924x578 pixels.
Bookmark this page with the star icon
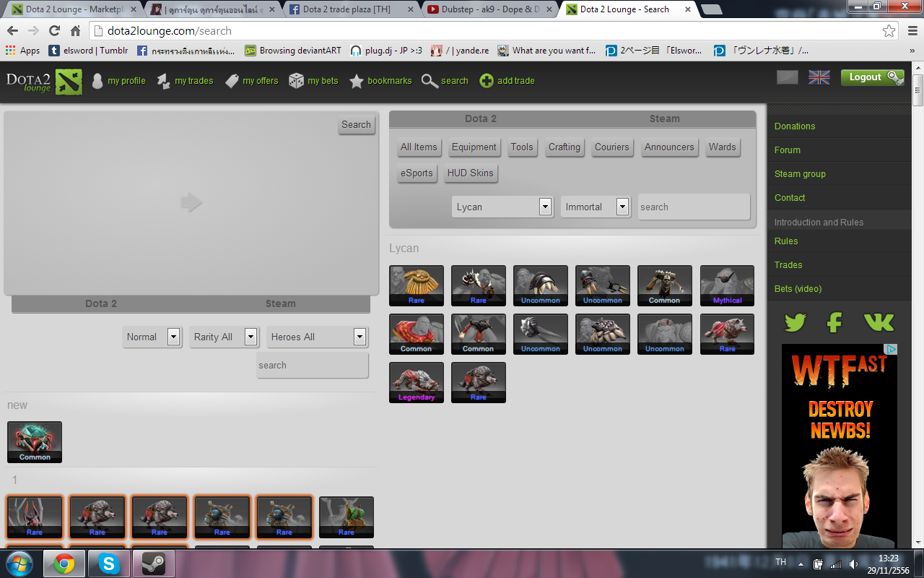(x=889, y=31)
